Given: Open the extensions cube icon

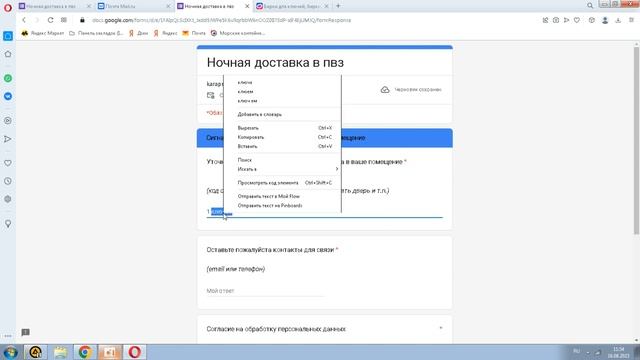Looking at the screenshot, I should click(x=591, y=20).
